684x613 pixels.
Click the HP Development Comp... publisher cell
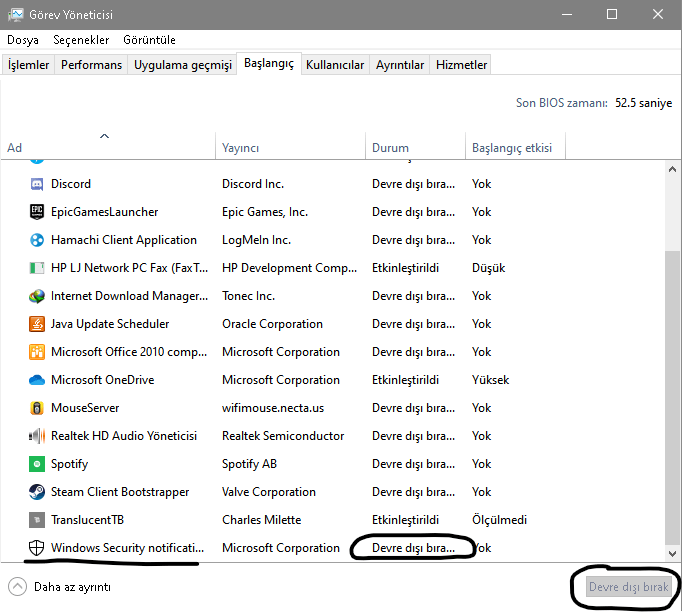(289, 268)
